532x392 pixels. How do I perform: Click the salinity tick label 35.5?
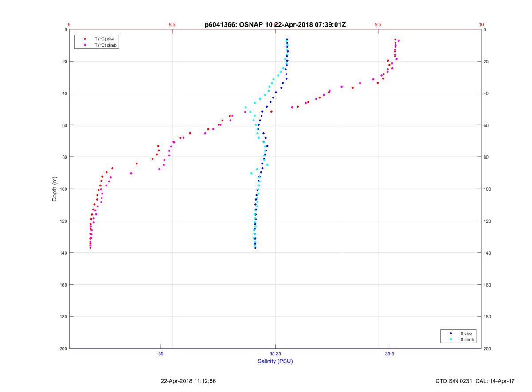[390, 354]
